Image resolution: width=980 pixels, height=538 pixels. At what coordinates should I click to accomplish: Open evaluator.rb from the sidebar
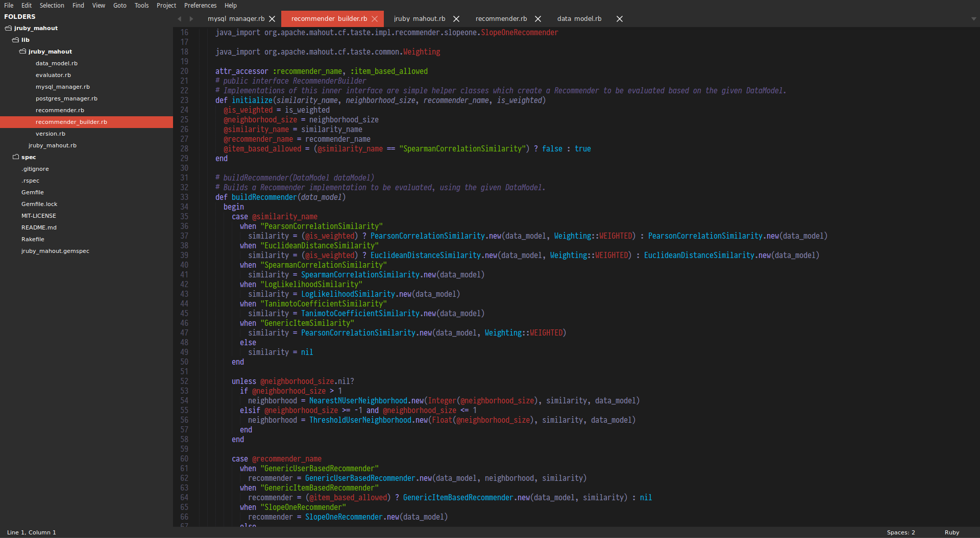(53, 74)
